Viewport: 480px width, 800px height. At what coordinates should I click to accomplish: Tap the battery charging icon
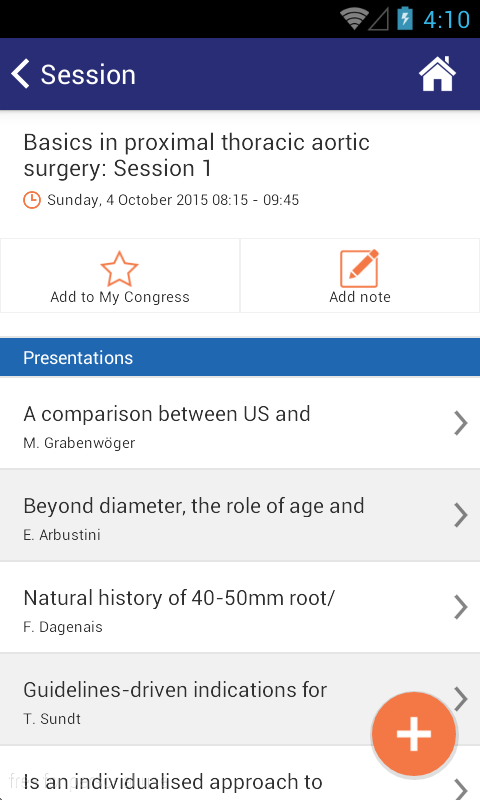click(x=405, y=18)
